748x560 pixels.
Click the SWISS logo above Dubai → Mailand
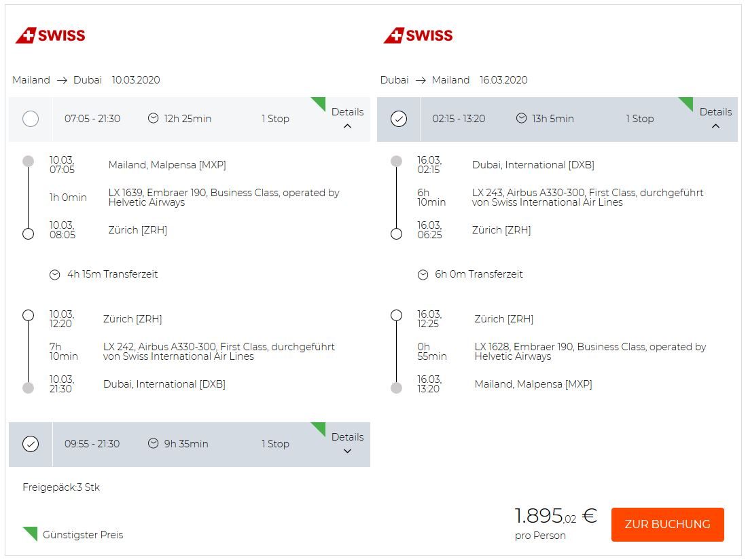[x=418, y=35]
